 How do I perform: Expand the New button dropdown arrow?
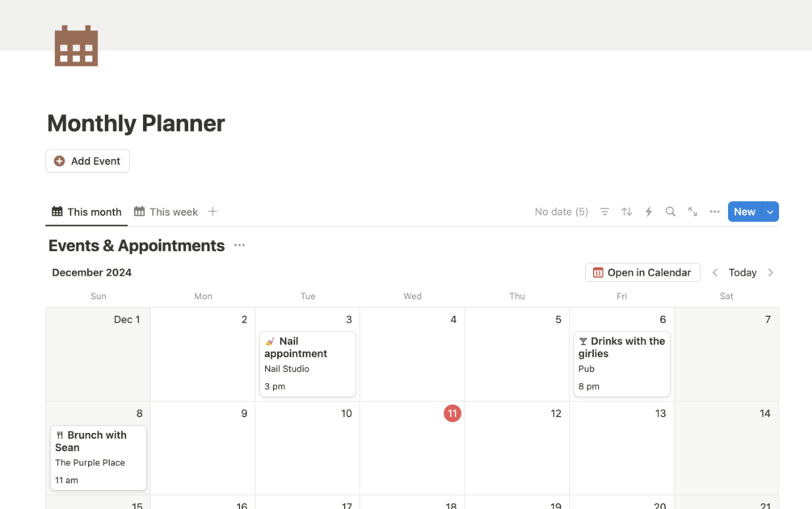pos(770,212)
